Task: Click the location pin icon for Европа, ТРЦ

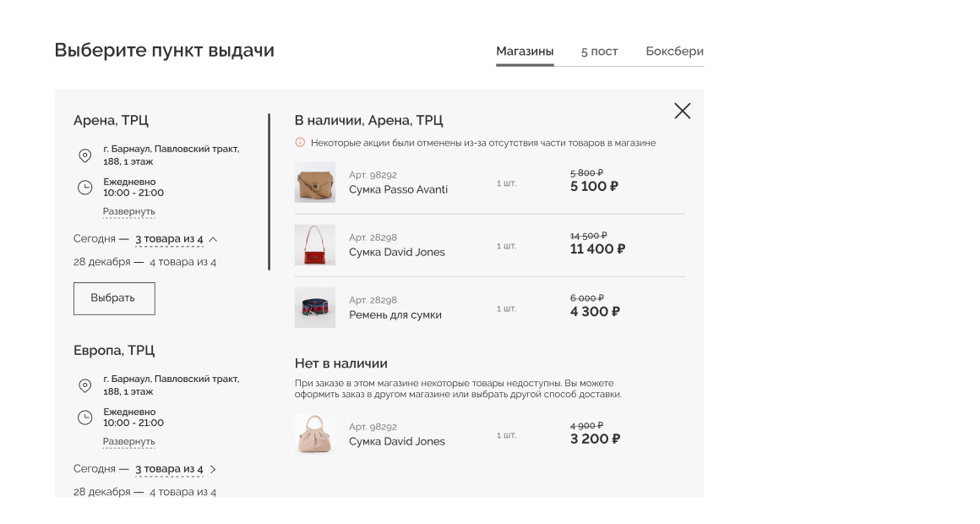Action: [84, 385]
